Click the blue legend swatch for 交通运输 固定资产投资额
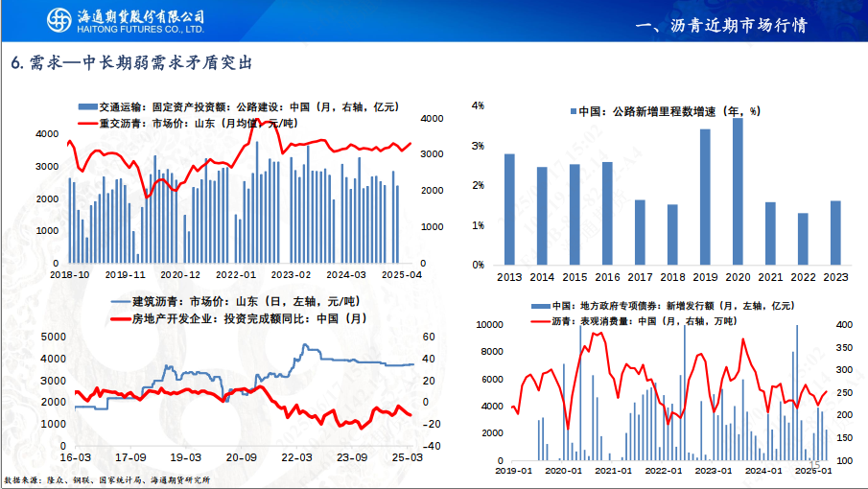 87,106
